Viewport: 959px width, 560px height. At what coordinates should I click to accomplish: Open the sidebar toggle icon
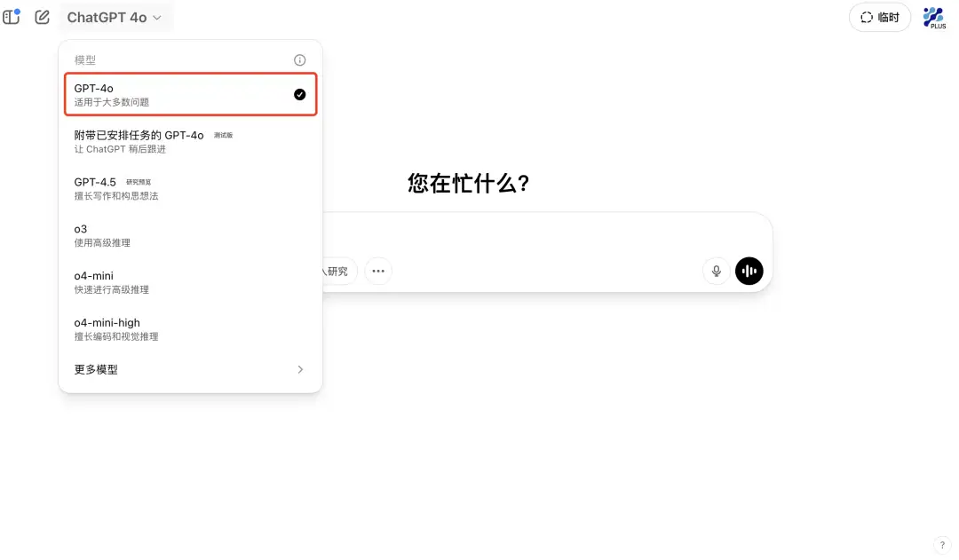click(11, 17)
